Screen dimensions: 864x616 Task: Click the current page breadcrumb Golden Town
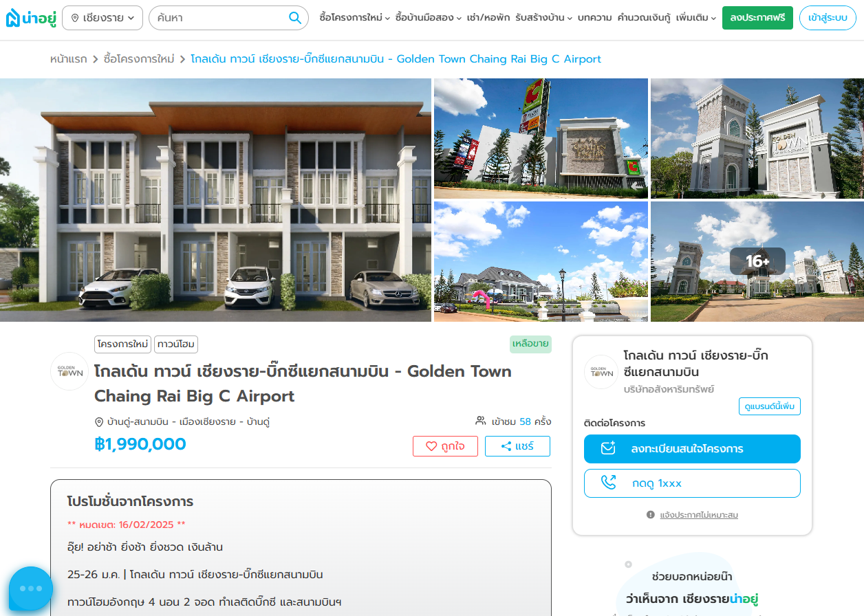(x=396, y=59)
